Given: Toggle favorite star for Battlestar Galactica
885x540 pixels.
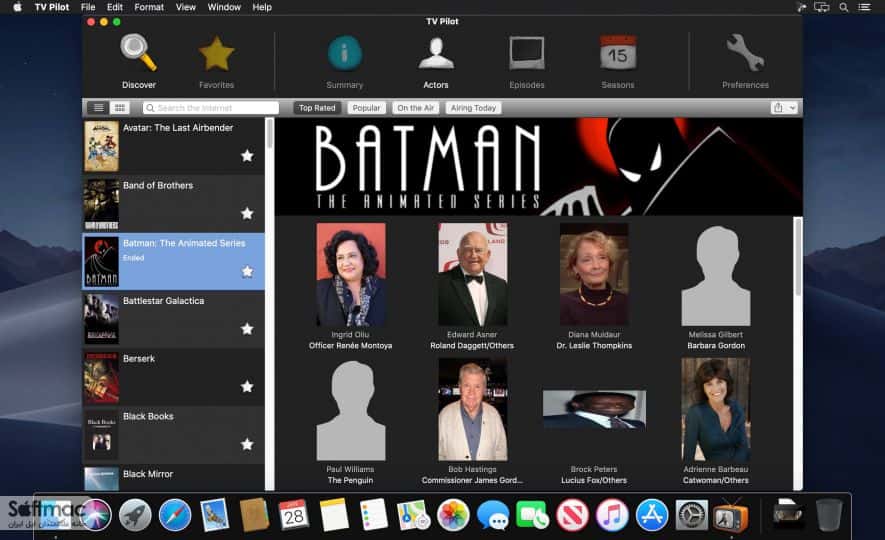Looking at the screenshot, I should (247, 329).
